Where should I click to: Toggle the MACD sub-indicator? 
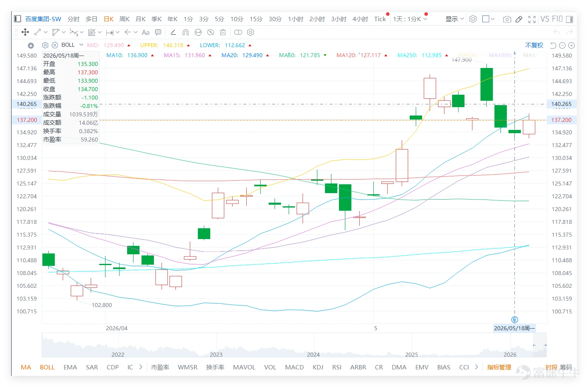(295, 367)
